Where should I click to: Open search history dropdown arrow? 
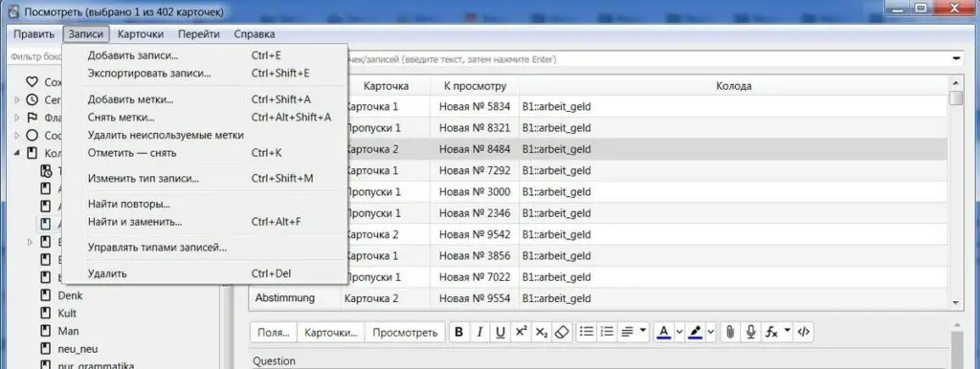pyautogui.click(x=956, y=58)
